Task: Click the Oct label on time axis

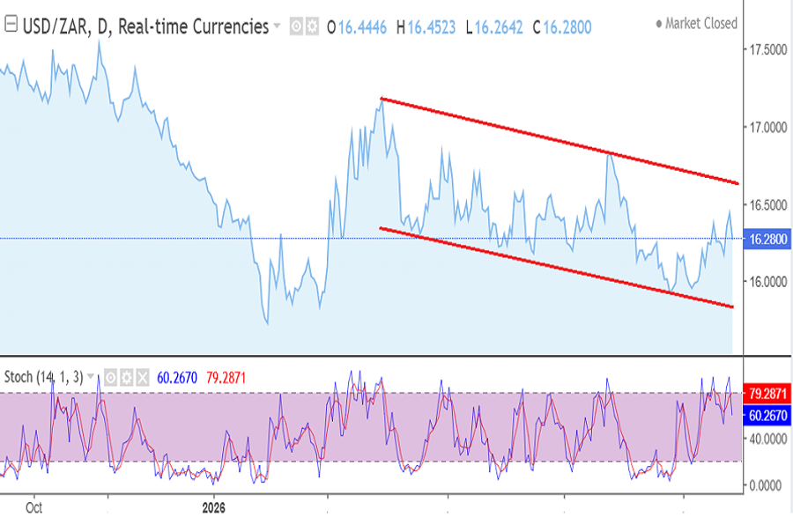Action: (33, 507)
